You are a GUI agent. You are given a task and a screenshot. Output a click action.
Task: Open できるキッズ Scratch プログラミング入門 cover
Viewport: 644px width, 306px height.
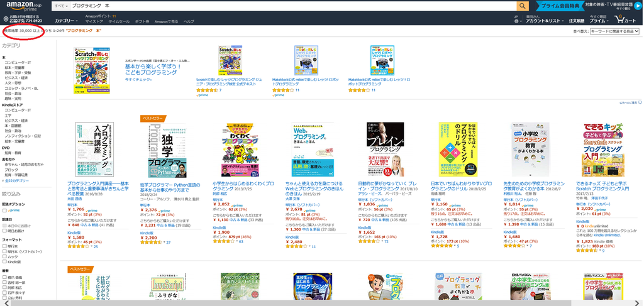tap(603, 150)
